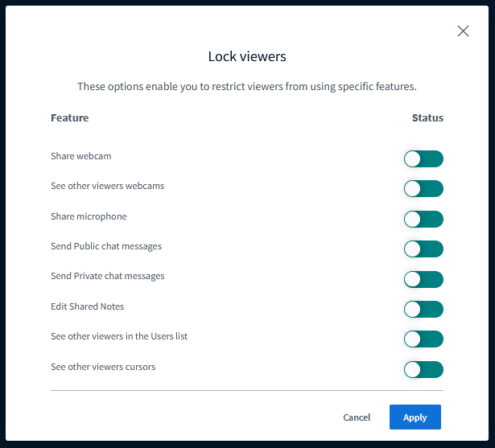
Task: Click the Share microphone label text
Action: [x=89, y=216]
